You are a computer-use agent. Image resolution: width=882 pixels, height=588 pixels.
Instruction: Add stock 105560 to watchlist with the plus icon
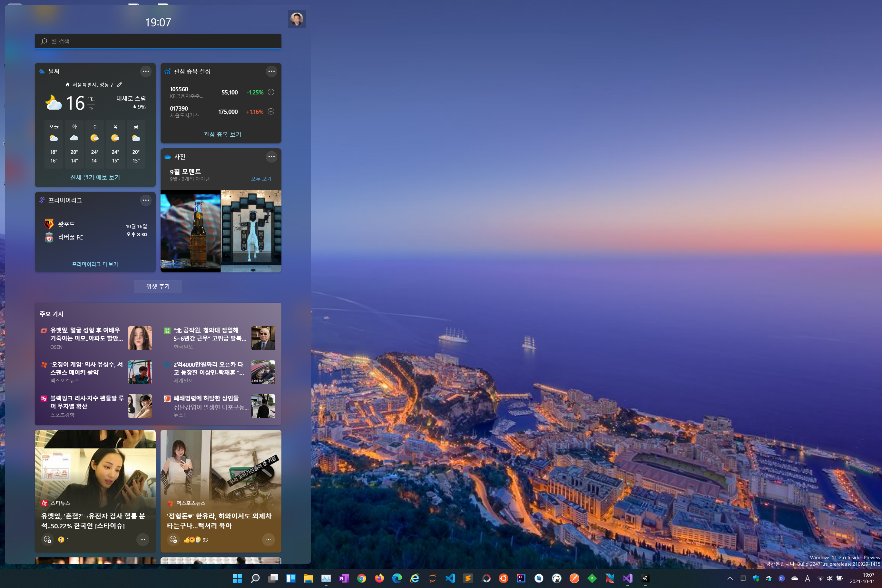271,92
